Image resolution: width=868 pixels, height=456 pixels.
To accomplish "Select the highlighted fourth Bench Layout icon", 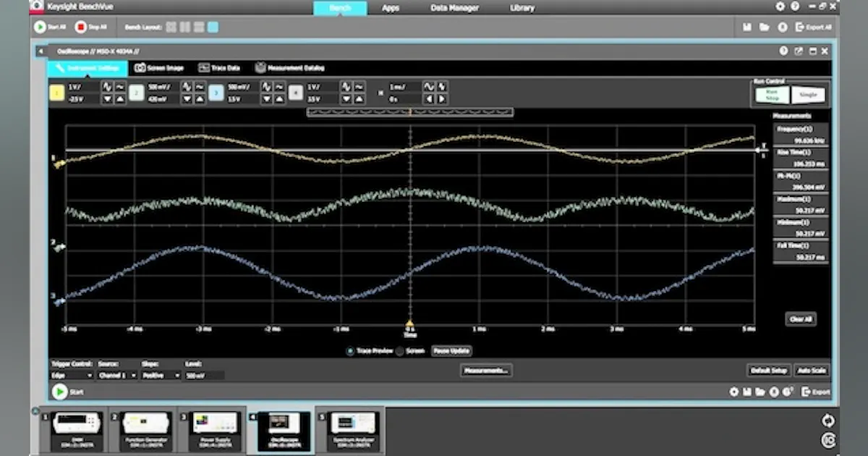I will click(x=213, y=27).
